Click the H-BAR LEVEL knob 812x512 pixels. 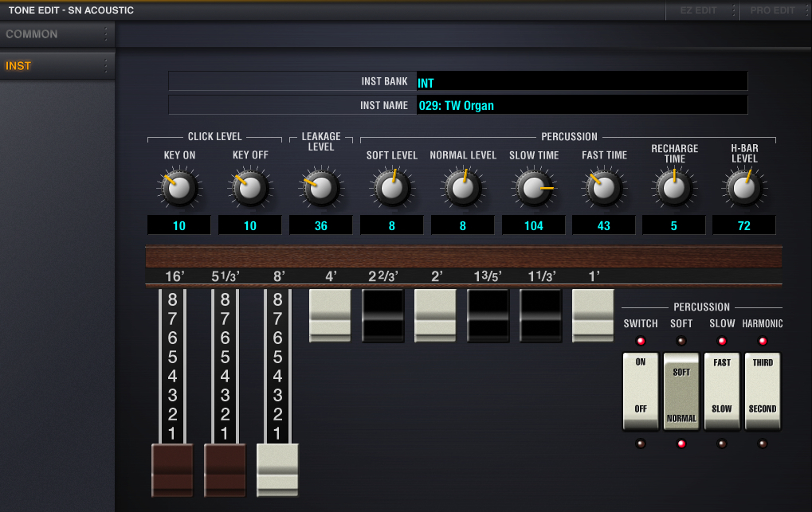pos(744,188)
